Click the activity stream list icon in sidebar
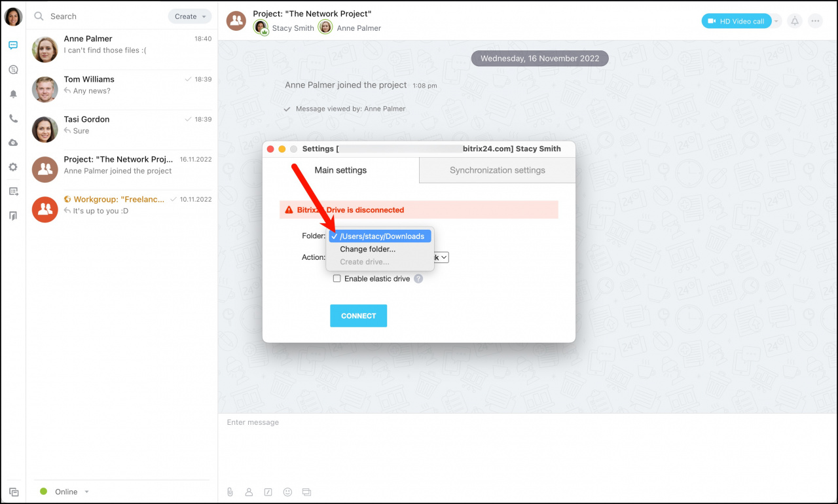838x504 pixels. pos(13,191)
